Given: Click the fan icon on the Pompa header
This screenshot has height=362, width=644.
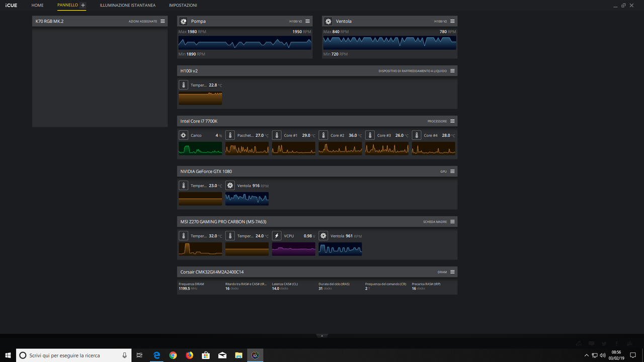Looking at the screenshot, I should tap(182, 21).
